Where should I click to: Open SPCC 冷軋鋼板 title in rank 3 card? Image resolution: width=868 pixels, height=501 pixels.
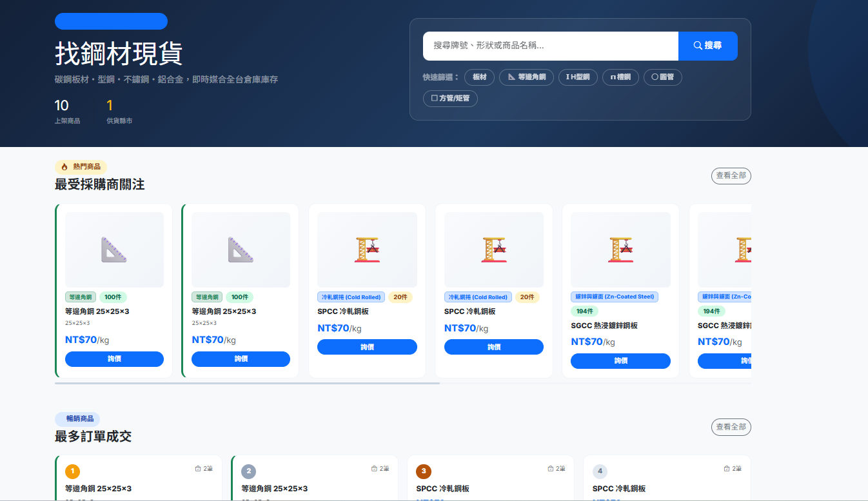coord(442,489)
